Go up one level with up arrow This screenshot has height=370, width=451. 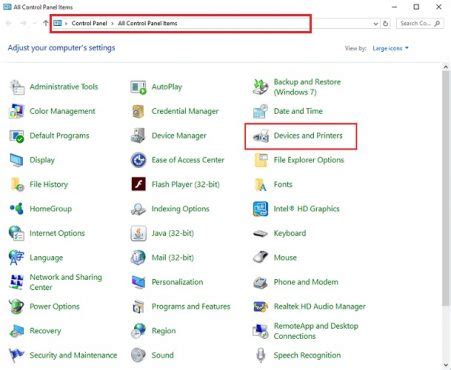tap(46, 23)
